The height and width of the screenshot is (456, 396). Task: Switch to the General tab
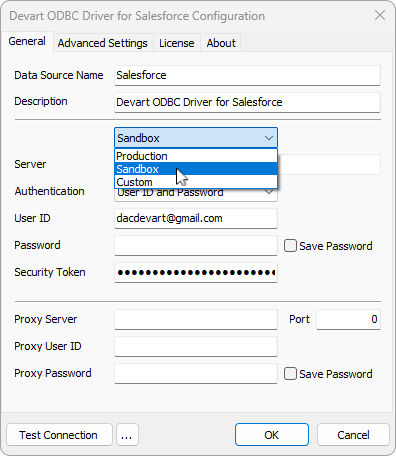(x=27, y=41)
